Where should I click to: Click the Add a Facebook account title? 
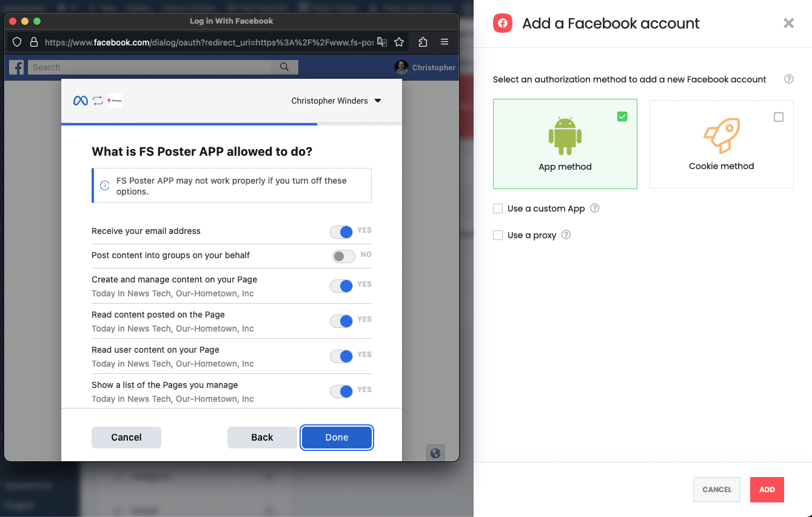[611, 24]
